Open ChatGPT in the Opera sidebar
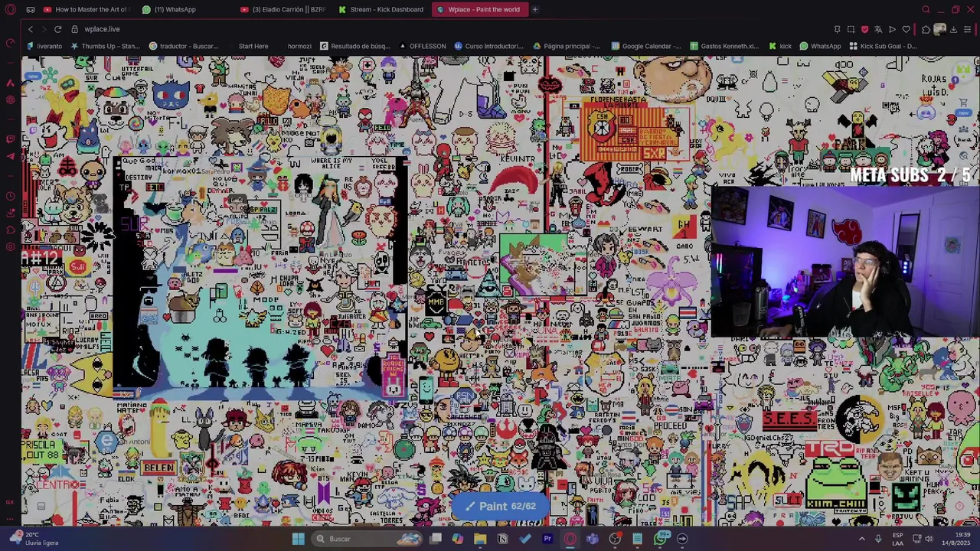The image size is (980, 551). [10, 100]
